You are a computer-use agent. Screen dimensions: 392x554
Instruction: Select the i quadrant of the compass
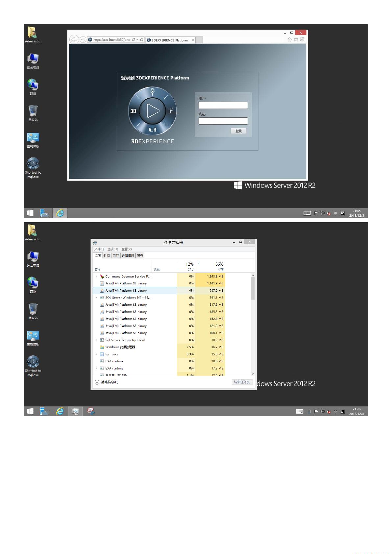click(x=171, y=111)
